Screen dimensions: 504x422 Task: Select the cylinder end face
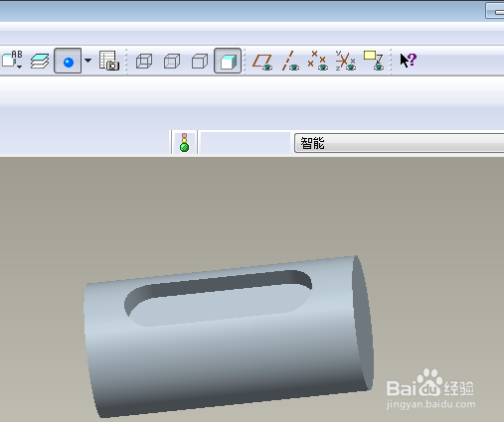363,323
